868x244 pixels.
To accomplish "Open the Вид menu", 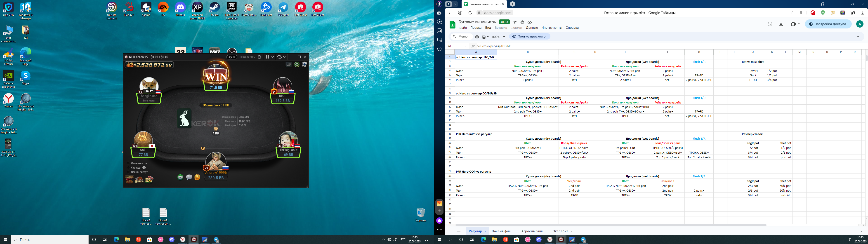I will point(488,28).
